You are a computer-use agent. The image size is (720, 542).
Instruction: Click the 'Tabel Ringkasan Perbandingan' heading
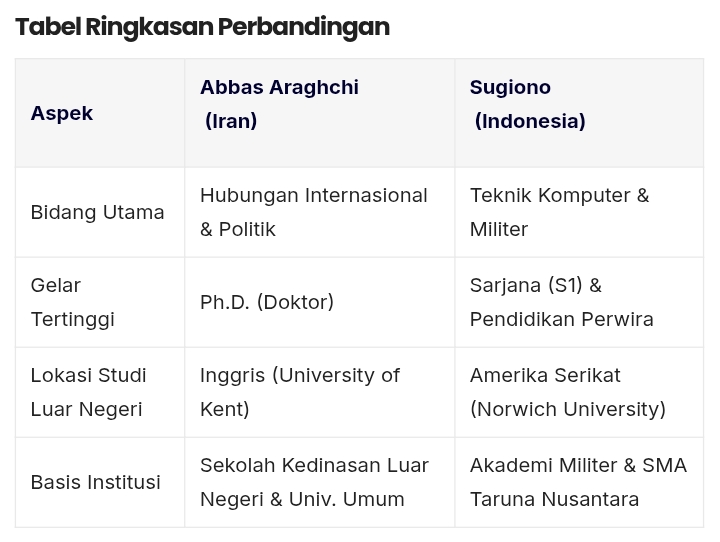click(202, 26)
